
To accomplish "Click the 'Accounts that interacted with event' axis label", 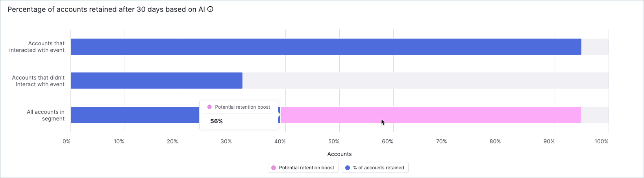I will coord(37,46).
